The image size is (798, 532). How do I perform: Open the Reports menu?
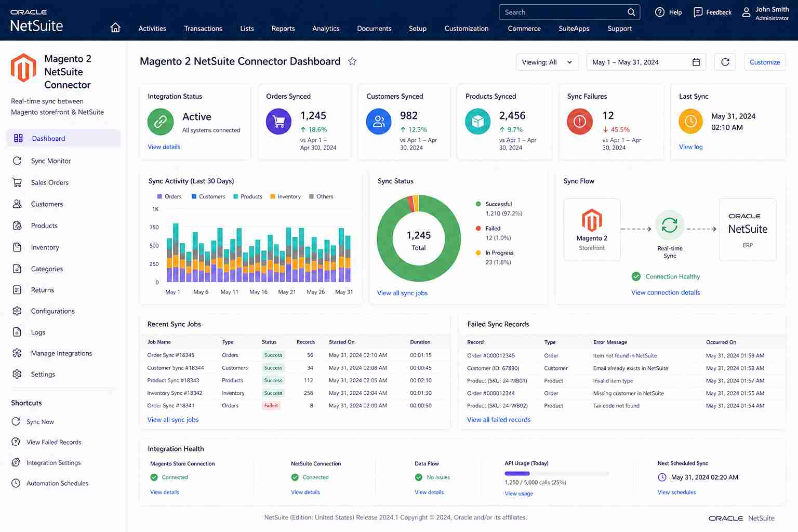click(x=283, y=29)
